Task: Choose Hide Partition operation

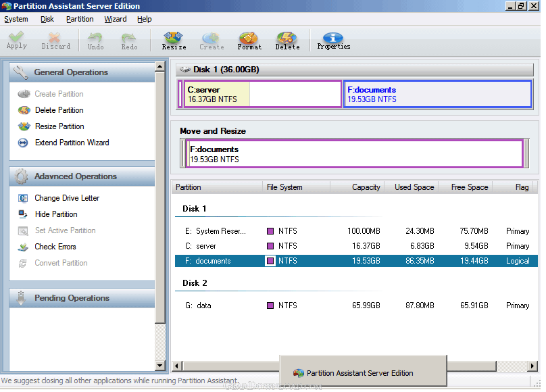Action: tap(56, 214)
